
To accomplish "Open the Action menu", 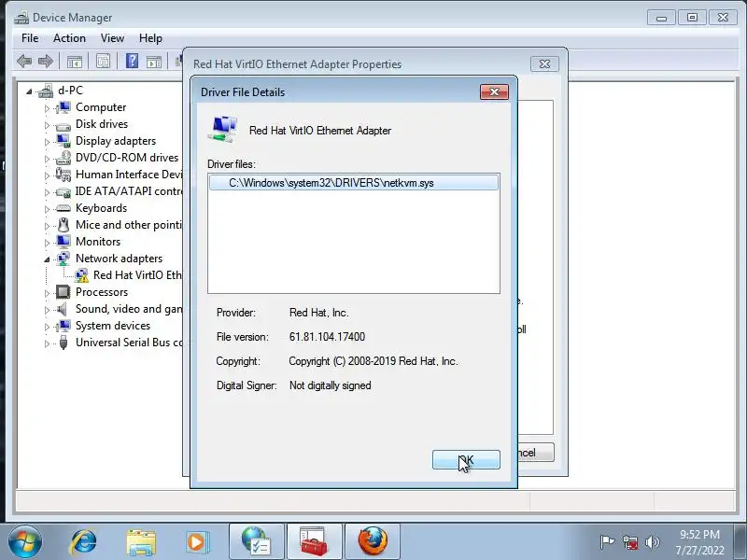I will pyautogui.click(x=69, y=38).
